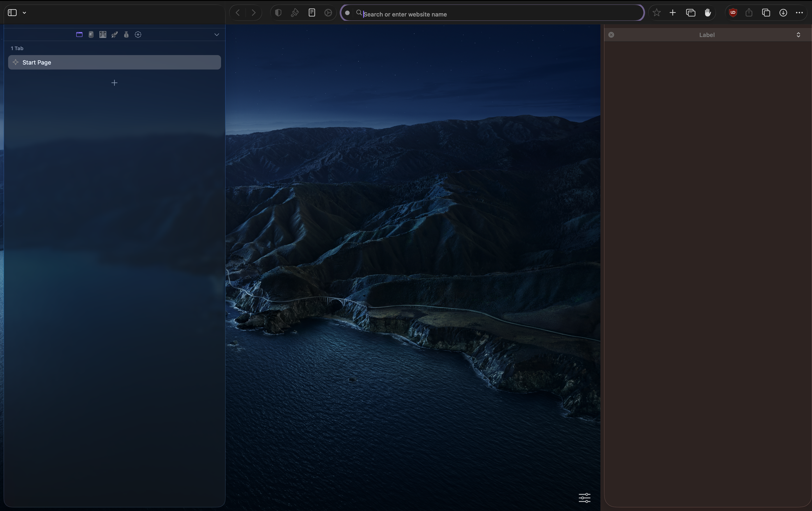Toggle Reader view document icon
The width and height of the screenshot is (812, 511).
tap(312, 13)
